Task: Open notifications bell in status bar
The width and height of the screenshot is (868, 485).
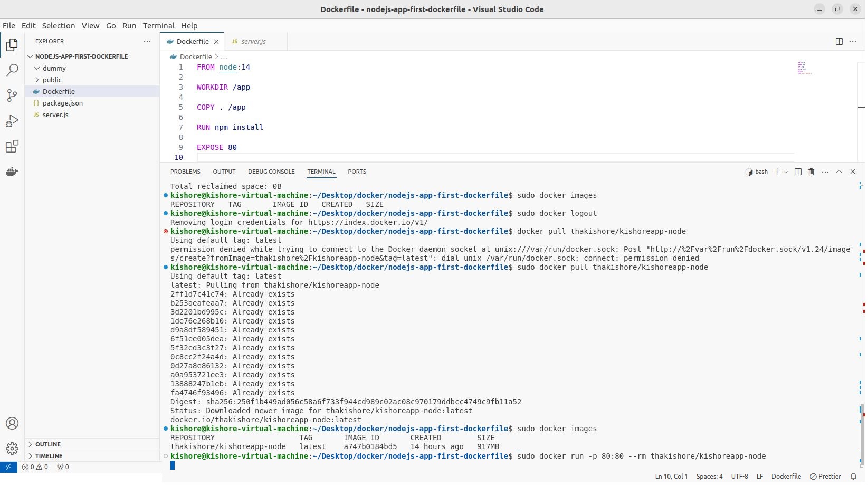Action: (x=853, y=477)
